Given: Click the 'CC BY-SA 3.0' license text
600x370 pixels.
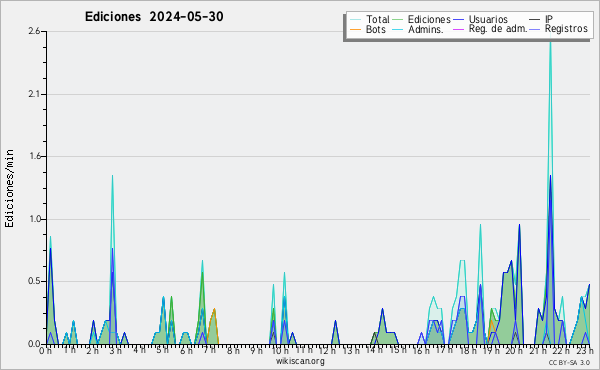Looking at the screenshot, I should point(569,362).
